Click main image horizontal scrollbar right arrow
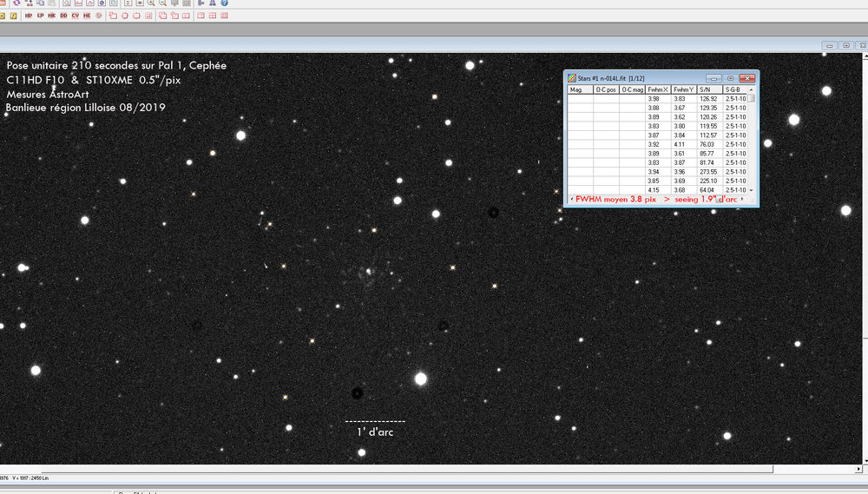Image resolution: width=868 pixels, height=494 pixels. pos(858,469)
